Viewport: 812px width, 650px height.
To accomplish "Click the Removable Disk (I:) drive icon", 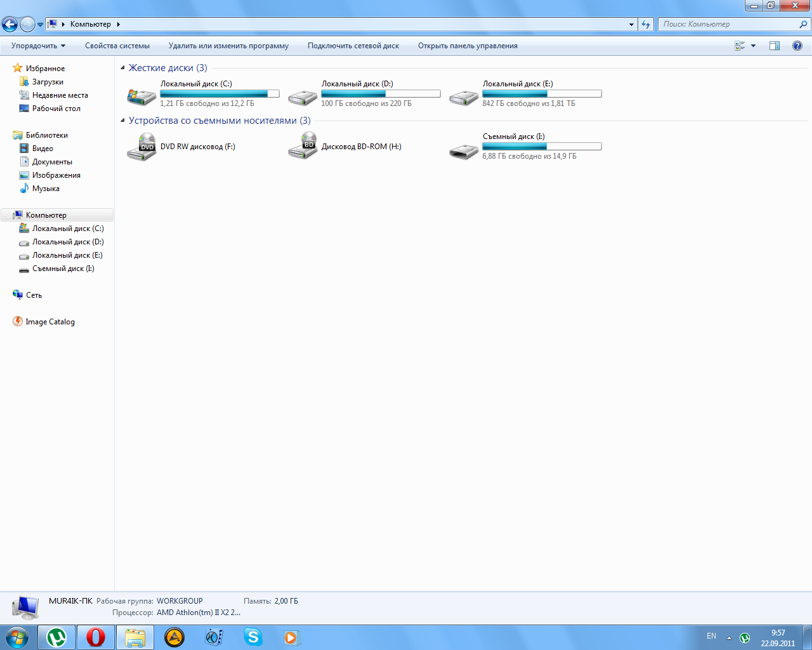I will click(464, 151).
